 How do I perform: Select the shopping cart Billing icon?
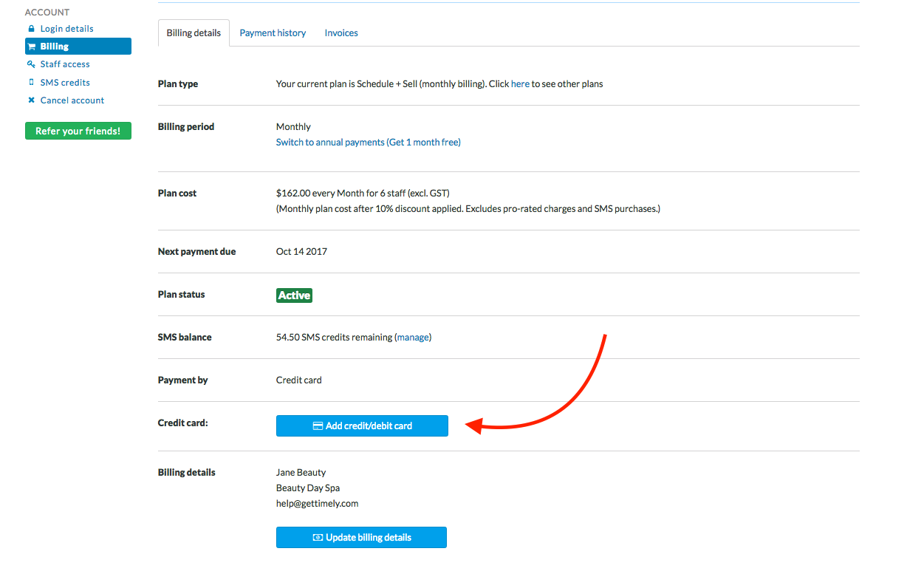[32, 46]
